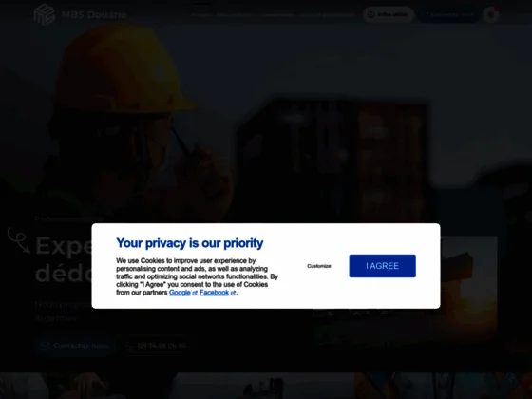This screenshot has width=532, height=399.
Task: Click the external-link icon beside Google
Action: click(x=195, y=294)
